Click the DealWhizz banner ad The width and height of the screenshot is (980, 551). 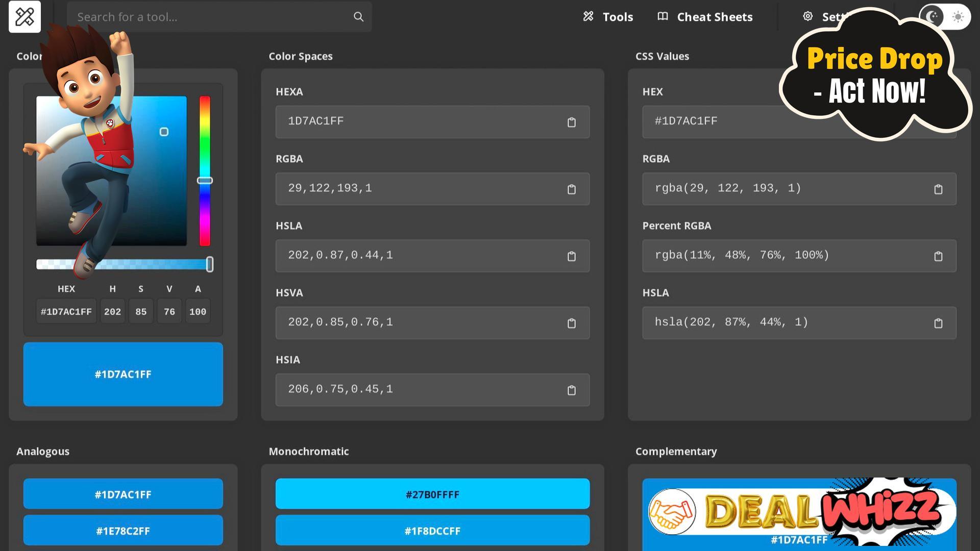click(x=801, y=511)
